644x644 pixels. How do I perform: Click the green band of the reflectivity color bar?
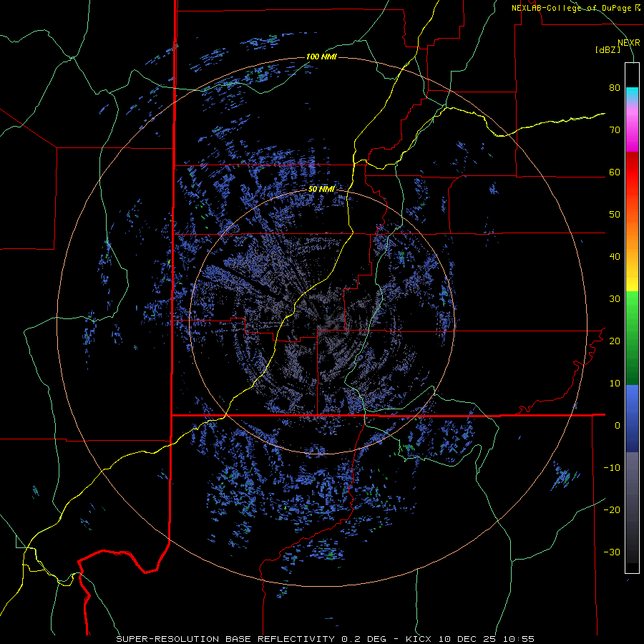tap(632, 338)
